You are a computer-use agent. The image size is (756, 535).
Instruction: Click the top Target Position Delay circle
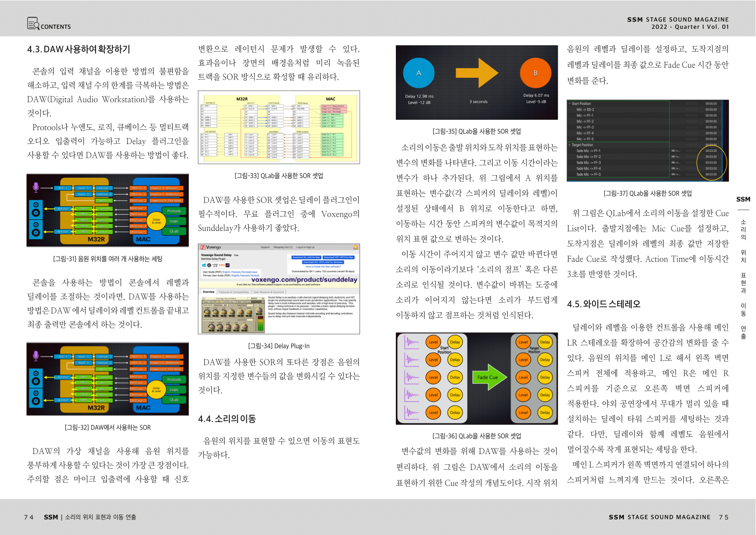[x=545, y=342]
